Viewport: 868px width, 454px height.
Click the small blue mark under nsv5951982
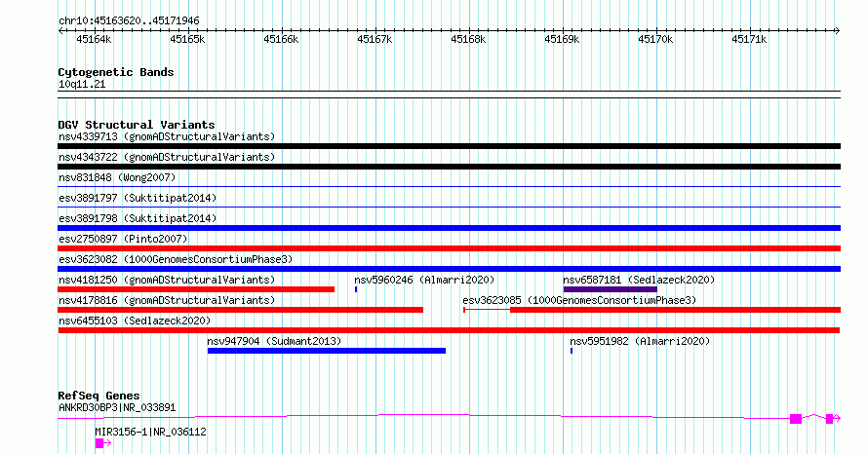point(572,351)
